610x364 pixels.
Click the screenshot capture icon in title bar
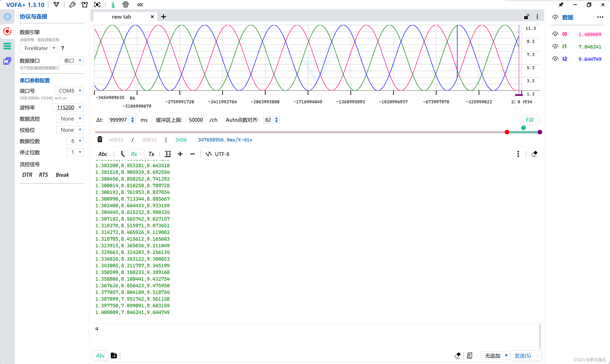(97, 5)
